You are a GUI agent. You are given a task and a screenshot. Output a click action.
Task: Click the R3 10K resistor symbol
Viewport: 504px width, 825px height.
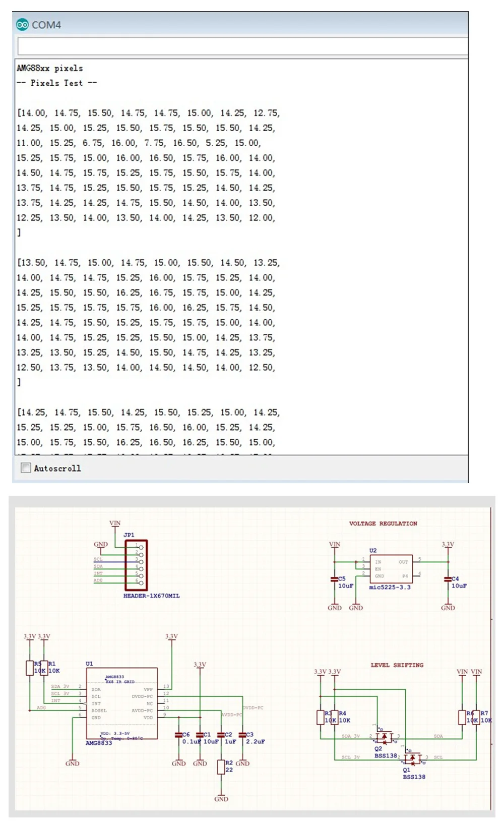tap(320, 718)
